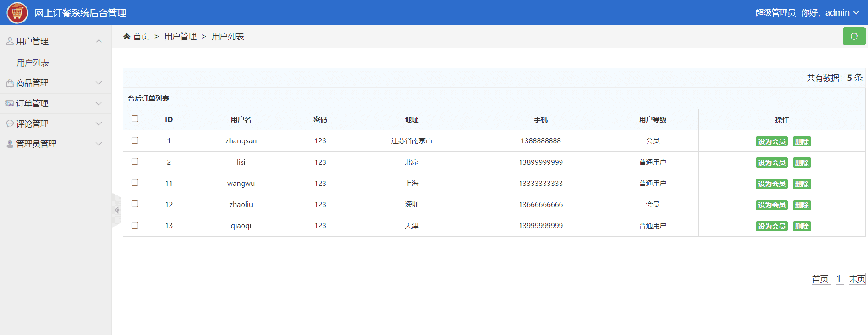This screenshot has width=868, height=335.
Task: Collapse sidebar using the left arrow handle
Action: (116, 210)
